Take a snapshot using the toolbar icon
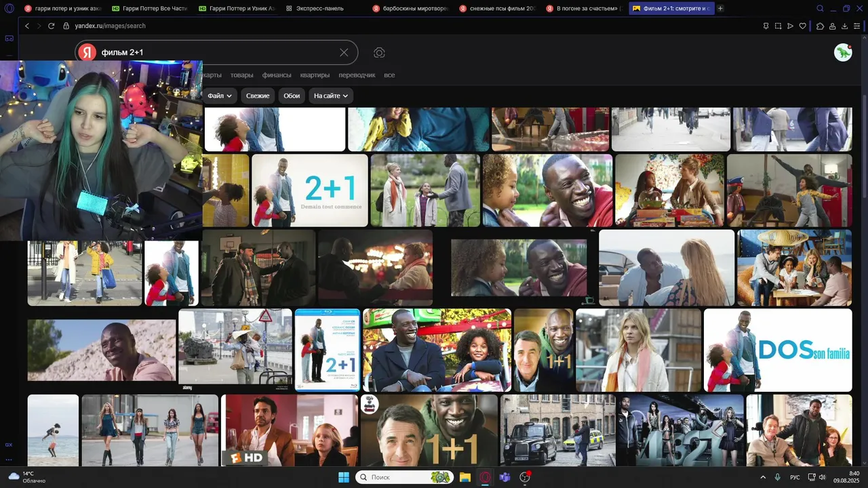868x488 pixels. point(778,26)
